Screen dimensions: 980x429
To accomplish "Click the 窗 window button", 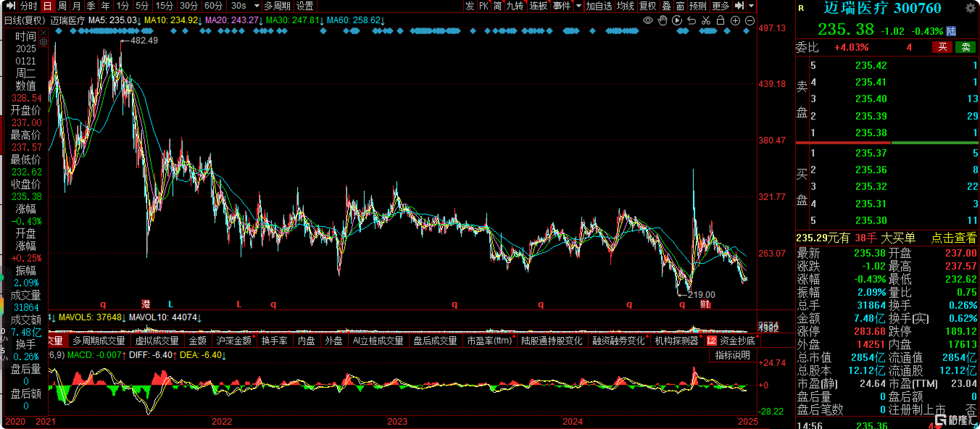I will 680,6.
